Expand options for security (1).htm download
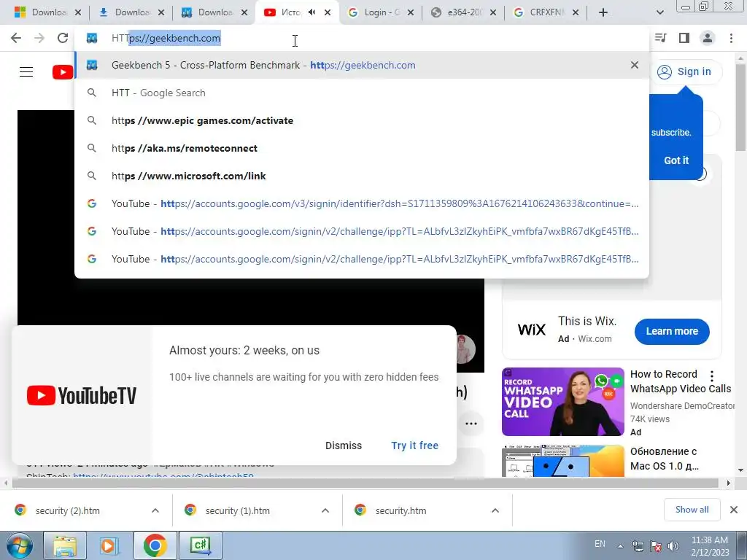This screenshot has width=747, height=560. point(325,510)
